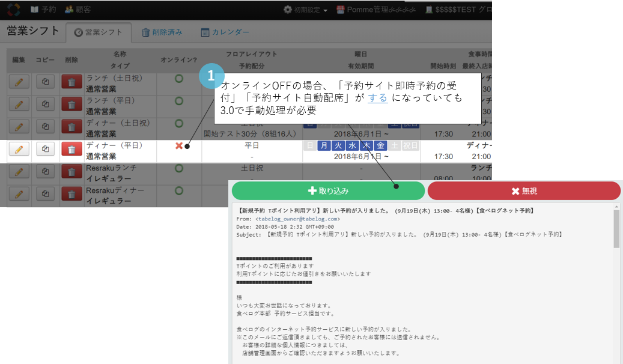Select the ディナー(平日) shift name
The height and width of the screenshot is (364, 623).
[114, 145]
